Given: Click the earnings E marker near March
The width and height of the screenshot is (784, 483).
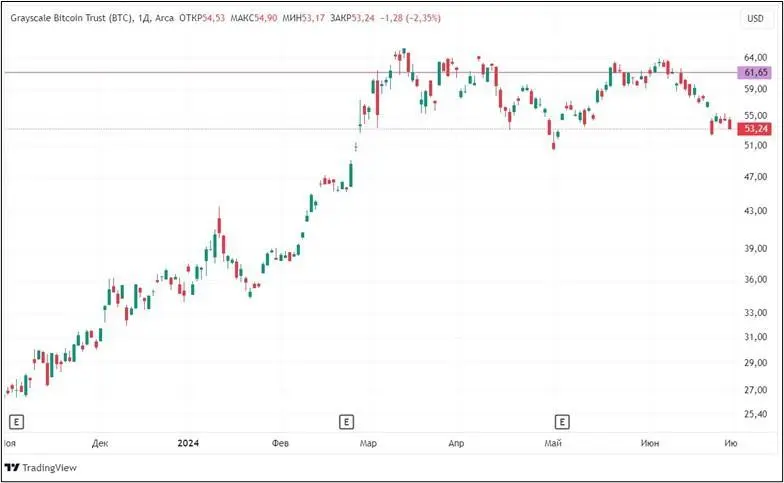Looking at the screenshot, I should pos(347,421).
